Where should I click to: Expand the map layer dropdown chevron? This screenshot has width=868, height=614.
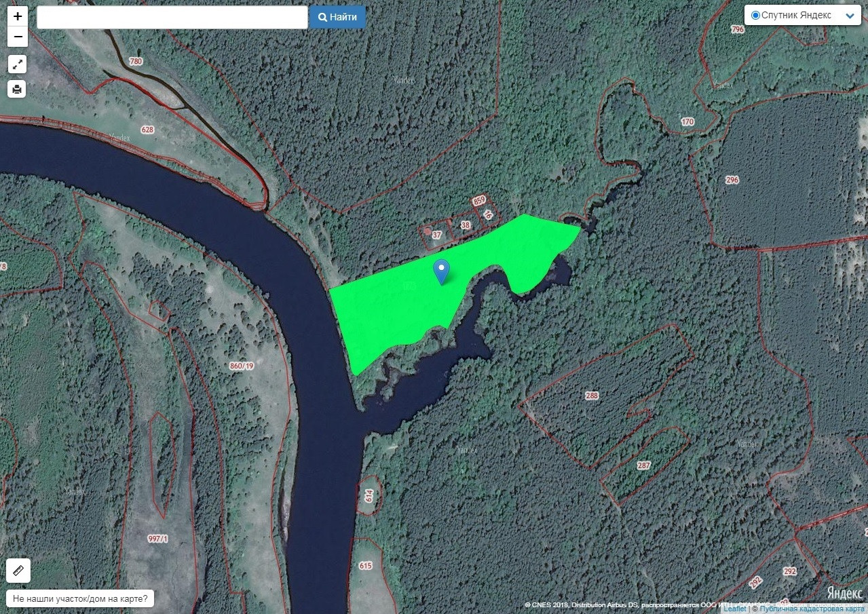coord(849,16)
